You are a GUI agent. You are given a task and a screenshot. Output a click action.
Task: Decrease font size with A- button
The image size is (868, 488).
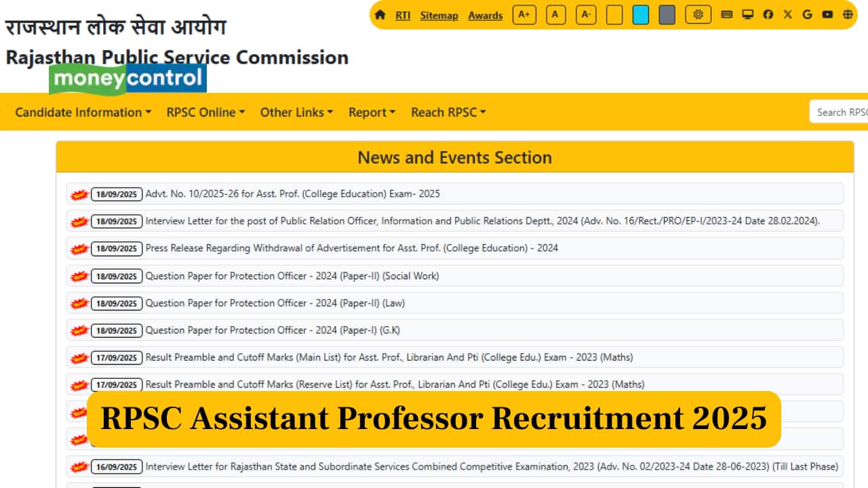click(586, 14)
